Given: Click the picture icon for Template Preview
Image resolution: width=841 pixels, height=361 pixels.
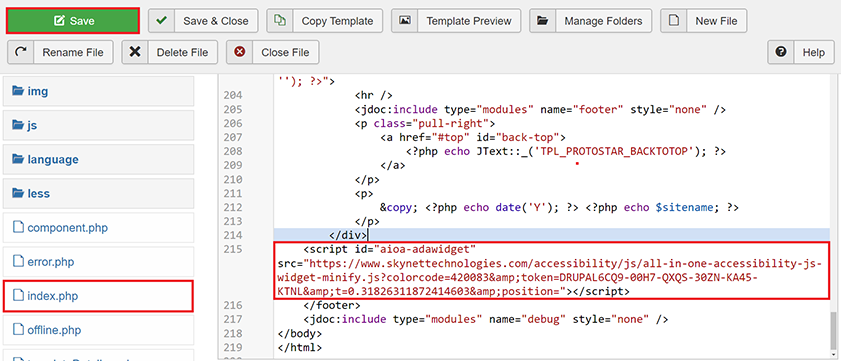Looking at the screenshot, I should pyautogui.click(x=404, y=21).
